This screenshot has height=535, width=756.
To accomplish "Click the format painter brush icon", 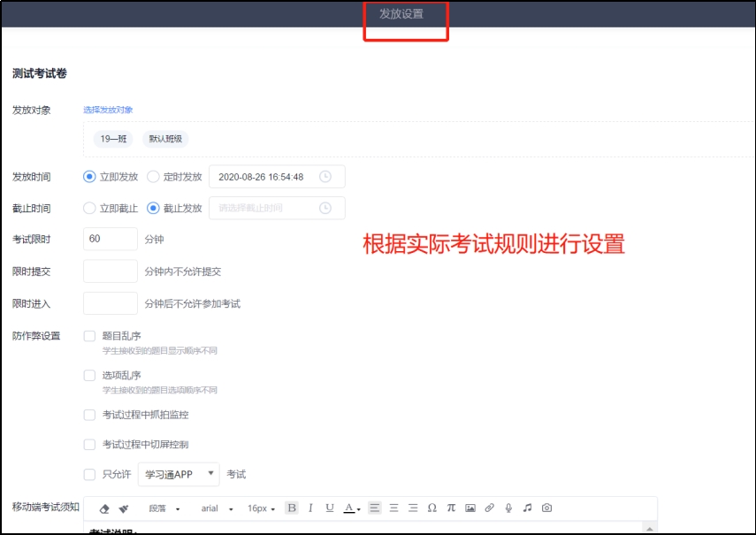I will tap(124, 508).
